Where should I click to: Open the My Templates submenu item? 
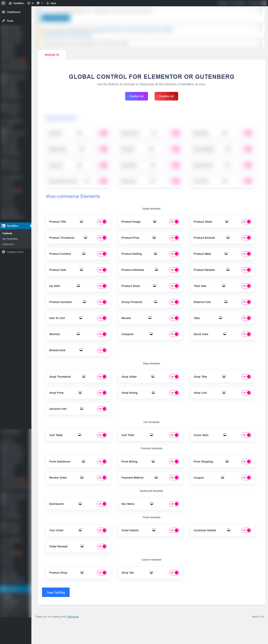click(x=10, y=239)
